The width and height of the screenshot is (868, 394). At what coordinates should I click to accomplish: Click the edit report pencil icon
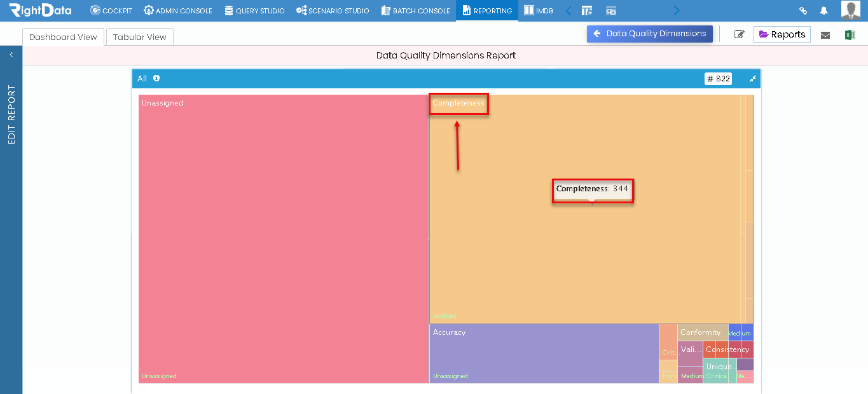pyautogui.click(x=739, y=34)
